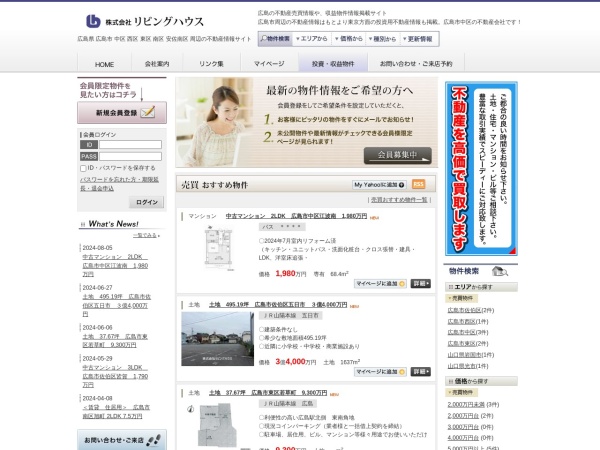
Task: Open マイページ navigation item
Action: click(x=269, y=64)
